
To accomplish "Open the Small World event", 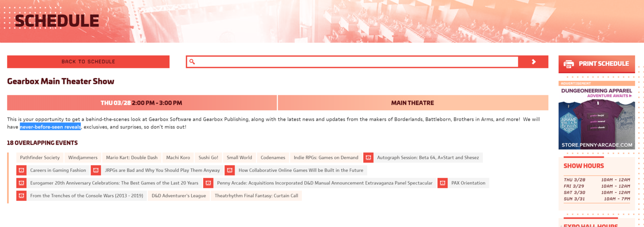I will [239, 157].
